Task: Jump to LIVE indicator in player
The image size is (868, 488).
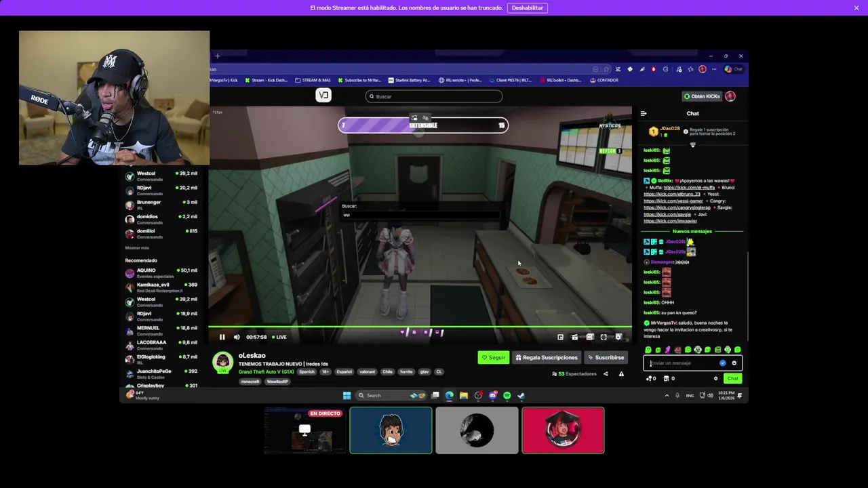Action: [x=279, y=337]
